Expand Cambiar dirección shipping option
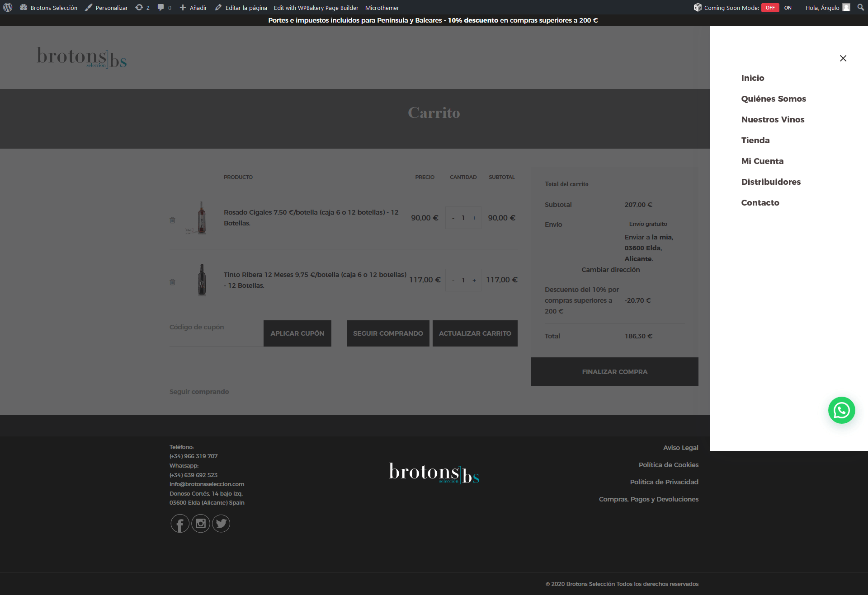This screenshot has height=595, width=868. (610, 270)
